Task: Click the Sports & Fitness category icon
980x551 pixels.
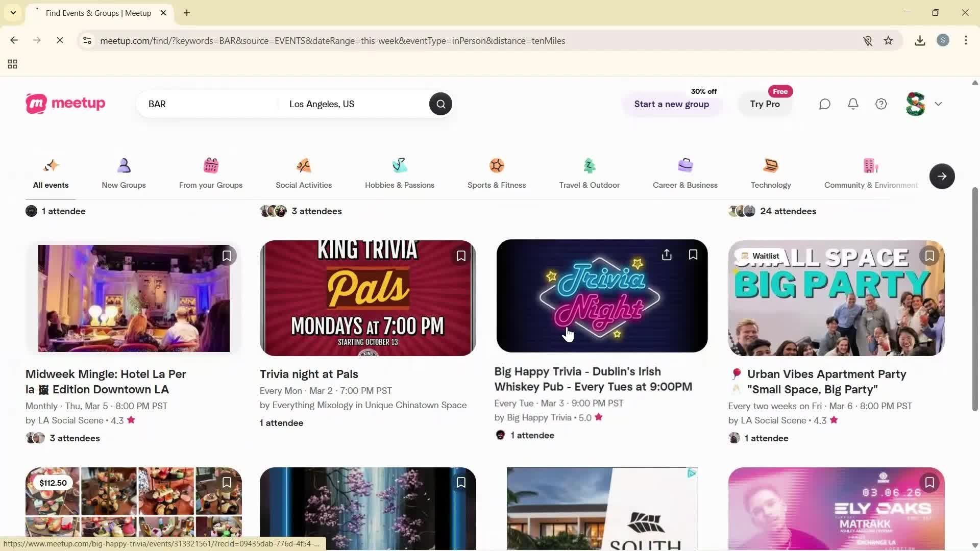Action: point(497,165)
